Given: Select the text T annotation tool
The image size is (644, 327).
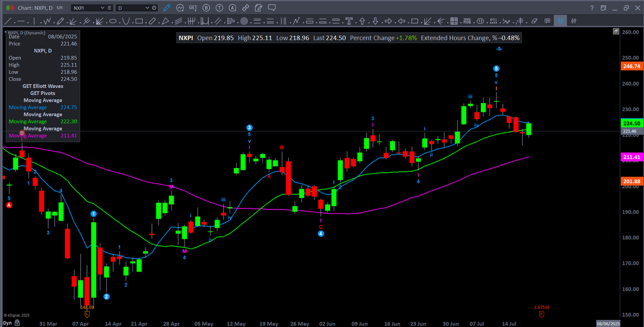Looking at the screenshot, I should pos(349,21).
